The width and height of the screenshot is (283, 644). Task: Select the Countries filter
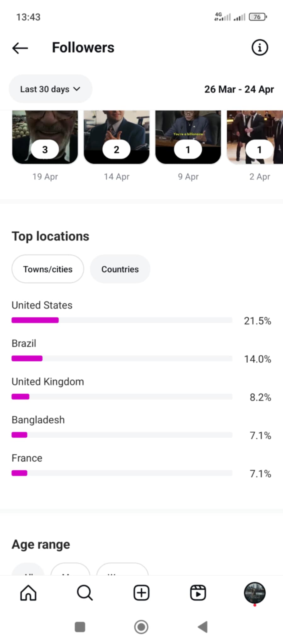coord(120,269)
